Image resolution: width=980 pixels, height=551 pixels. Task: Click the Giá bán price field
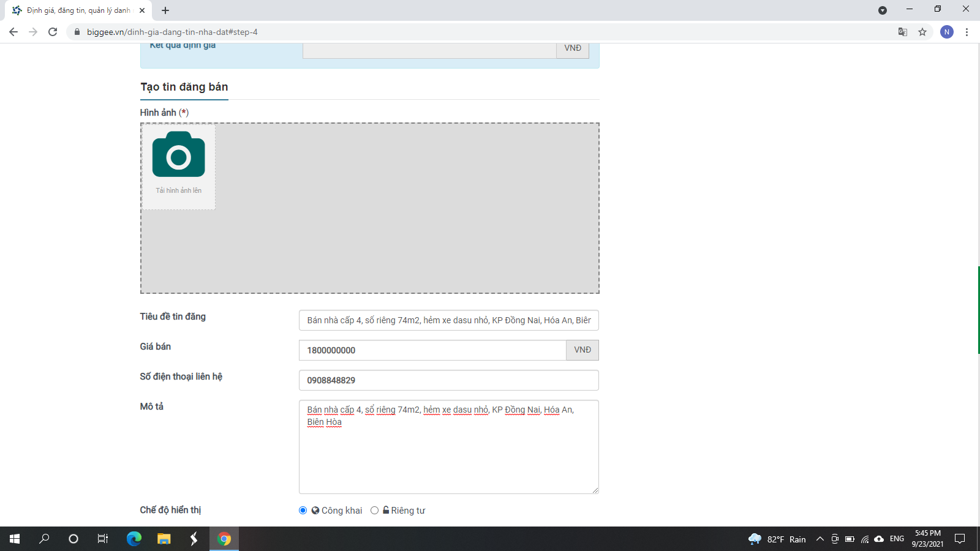[x=432, y=350]
